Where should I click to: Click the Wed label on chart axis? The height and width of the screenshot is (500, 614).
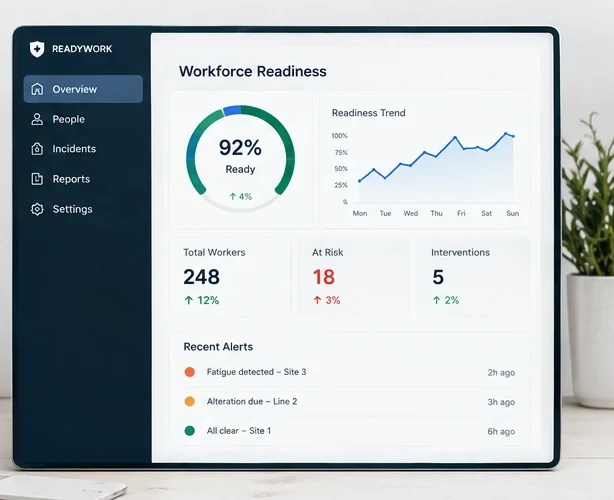[x=411, y=213]
